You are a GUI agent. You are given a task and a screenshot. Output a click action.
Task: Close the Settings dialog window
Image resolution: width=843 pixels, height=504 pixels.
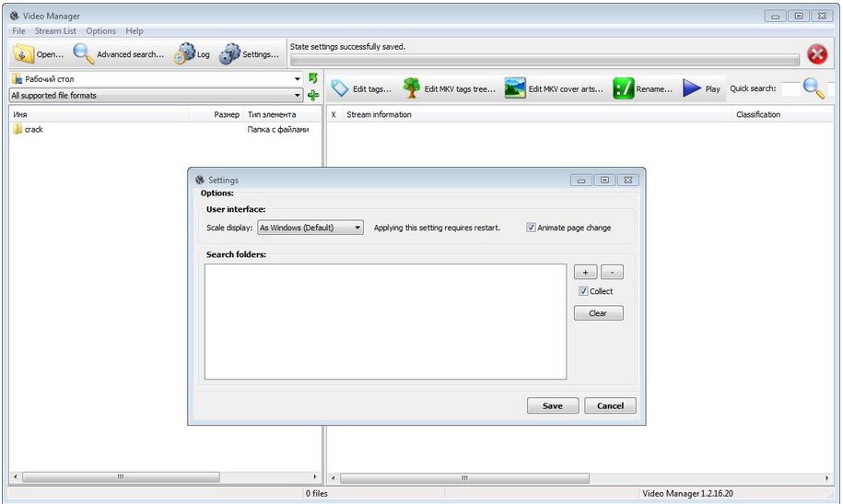pos(628,181)
